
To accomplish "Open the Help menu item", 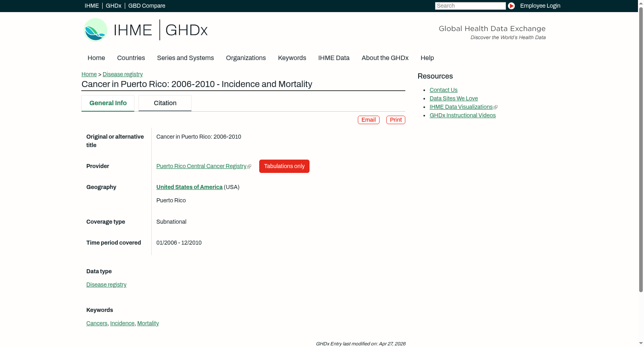I will (427, 58).
